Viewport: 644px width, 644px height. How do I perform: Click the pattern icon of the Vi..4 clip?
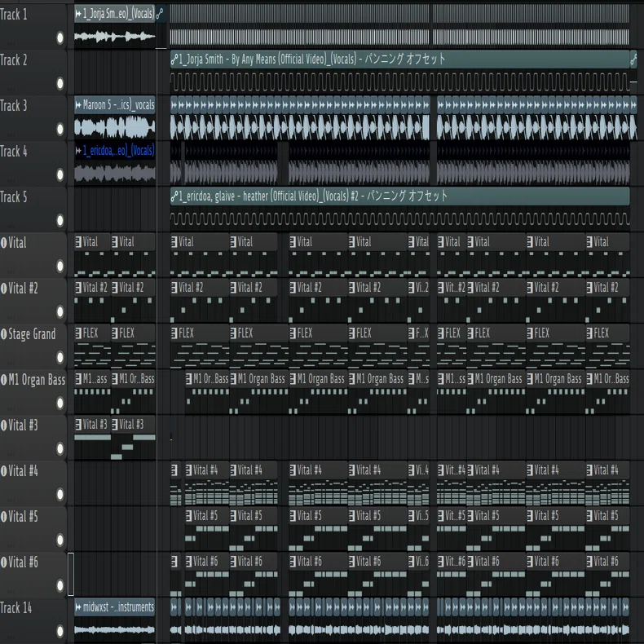pos(411,470)
